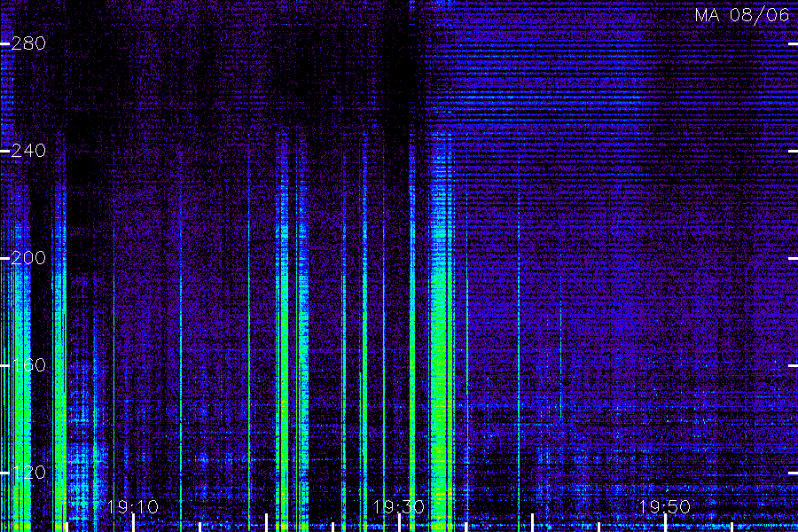Screen dimensions: 798x532
Task: Click the 19:10 time label
Action: (133, 507)
